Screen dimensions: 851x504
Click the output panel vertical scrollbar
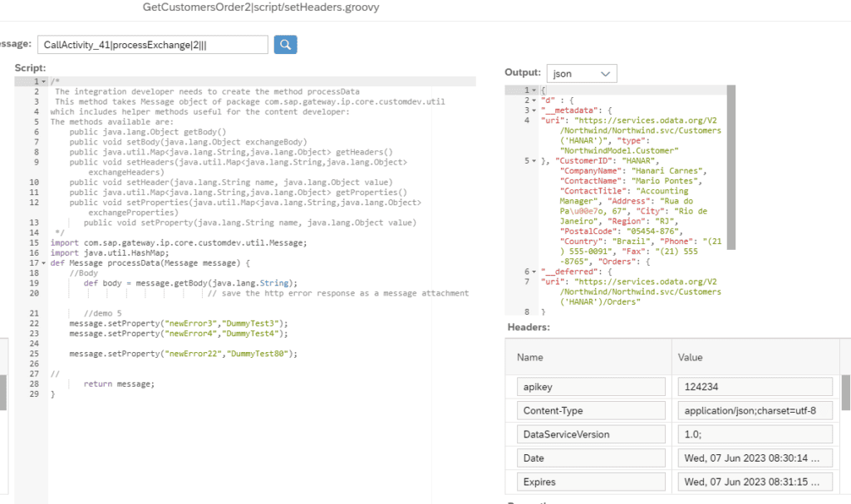pyautogui.click(x=731, y=167)
